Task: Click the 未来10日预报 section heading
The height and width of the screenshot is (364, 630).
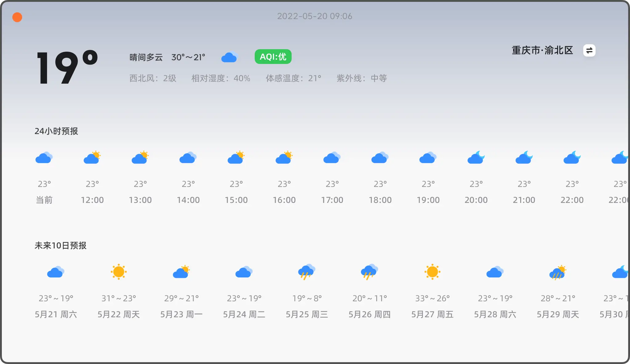Action: [60, 245]
